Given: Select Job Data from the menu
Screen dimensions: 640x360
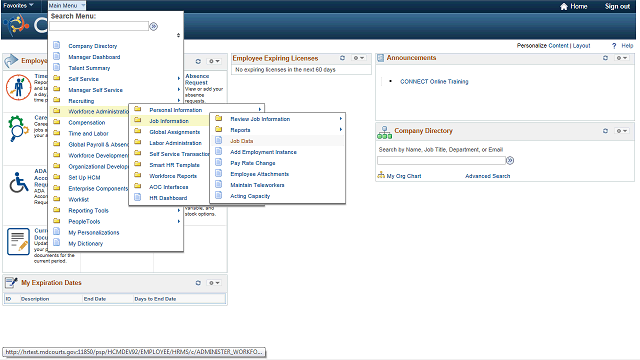Looking at the screenshot, I should (242, 141).
